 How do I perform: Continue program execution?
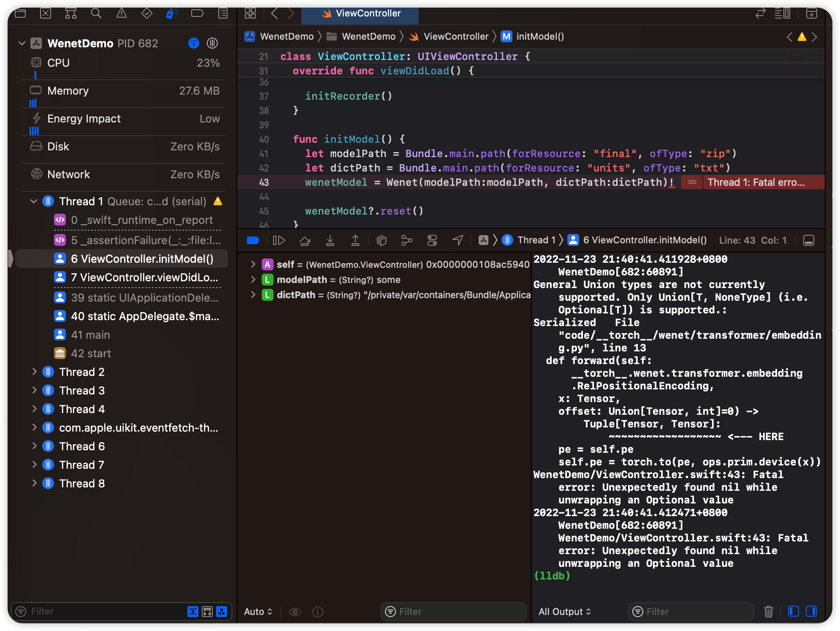(279, 240)
